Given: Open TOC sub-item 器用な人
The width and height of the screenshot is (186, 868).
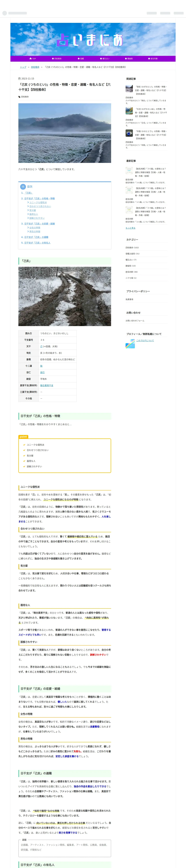Looking at the screenshot, I should click(33, 214).
